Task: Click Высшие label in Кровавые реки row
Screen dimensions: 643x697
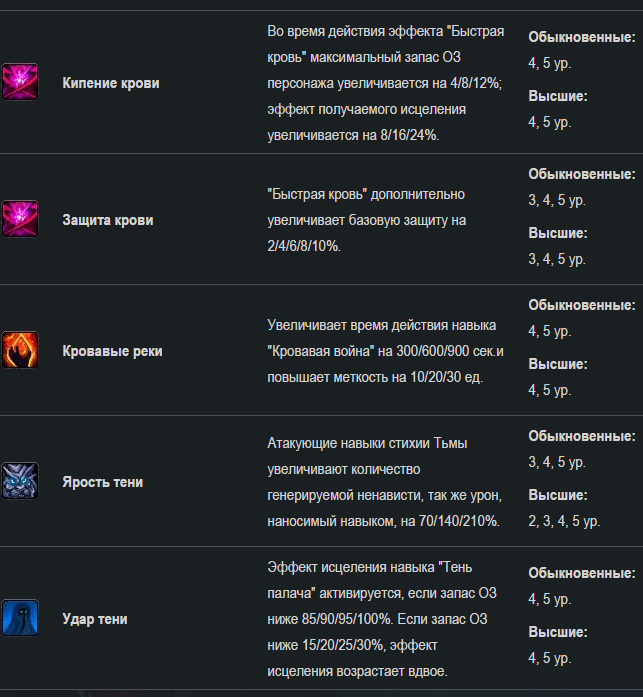Action: coord(558,364)
